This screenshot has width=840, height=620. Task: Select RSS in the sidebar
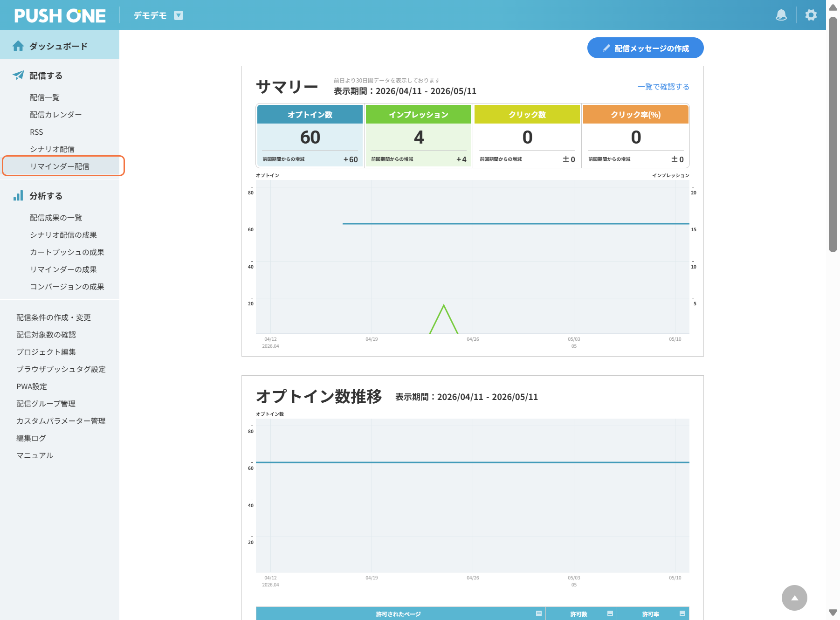(36, 132)
